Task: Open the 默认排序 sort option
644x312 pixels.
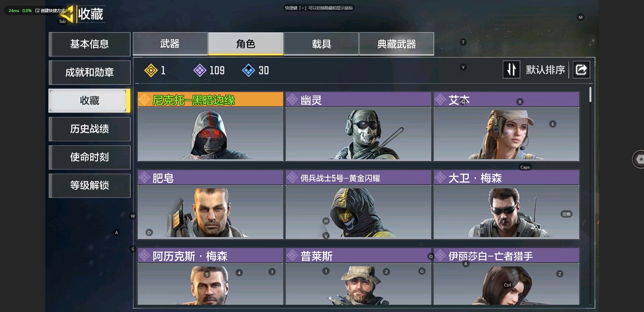Action: click(x=545, y=70)
